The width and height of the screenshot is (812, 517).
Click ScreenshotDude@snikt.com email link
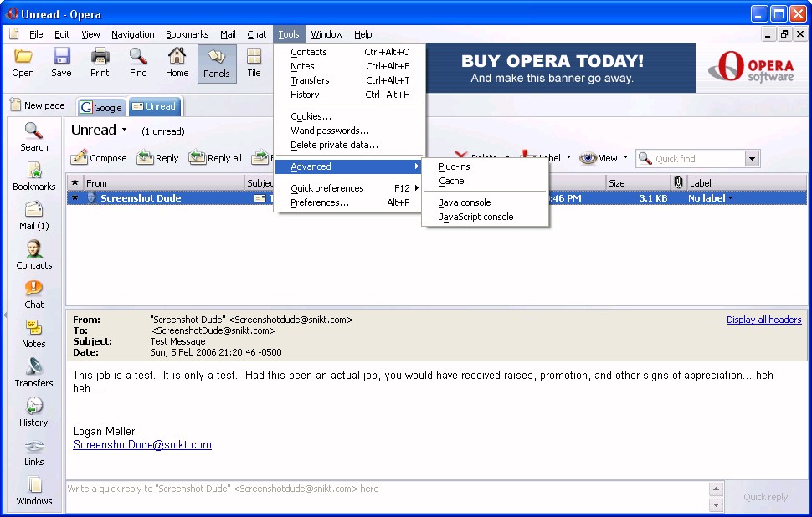[x=142, y=444]
